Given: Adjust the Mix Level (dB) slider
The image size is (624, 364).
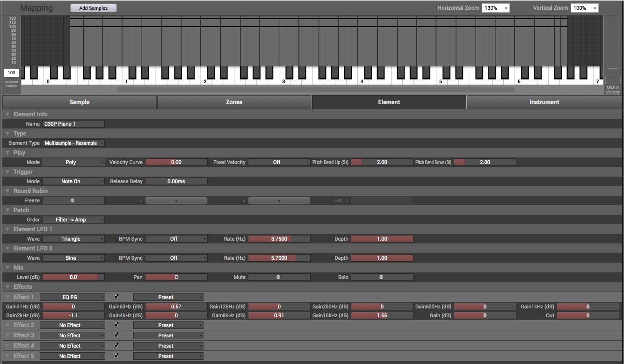Looking at the screenshot, I should tap(73, 277).
